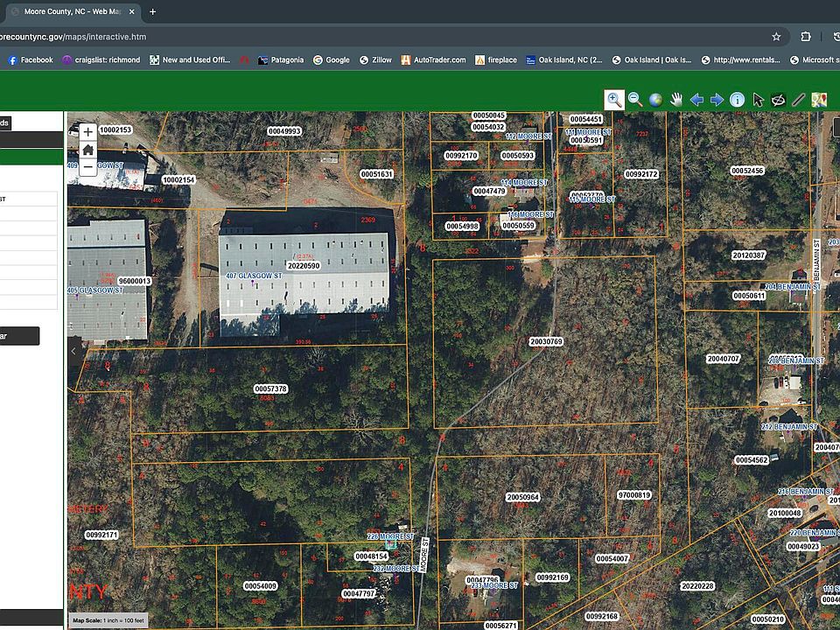Image resolution: width=840 pixels, height=630 pixels.
Task: Select the zoom in magnifier tool
Action: pyautogui.click(x=614, y=100)
